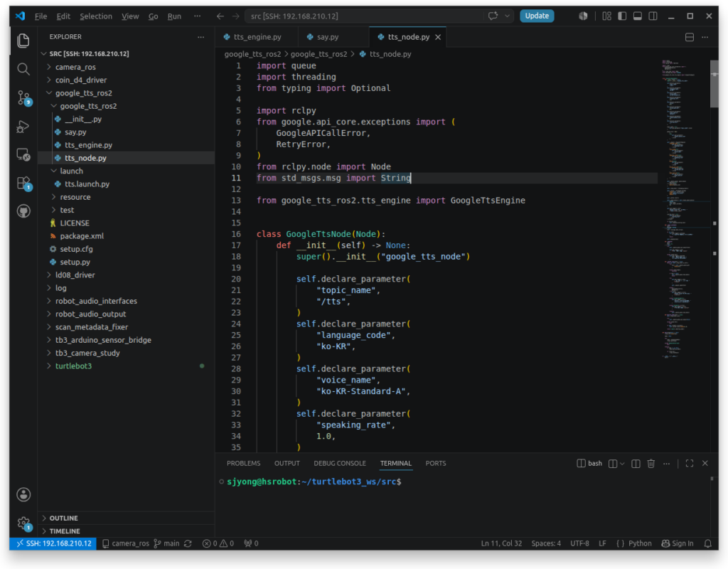Toggle the theme half-circle icon in title bar
Viewport: 728px width, 569px height.
pyautogui.click(x=583, y=16)
